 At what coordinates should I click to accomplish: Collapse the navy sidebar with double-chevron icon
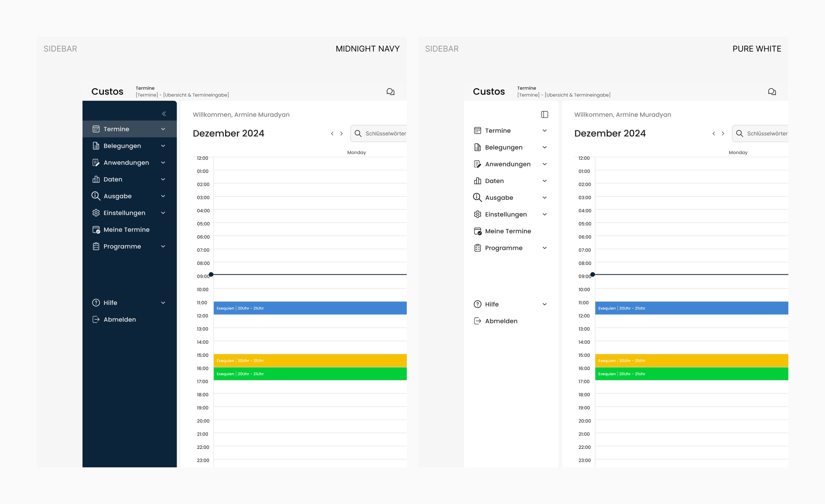click(164, 114)
